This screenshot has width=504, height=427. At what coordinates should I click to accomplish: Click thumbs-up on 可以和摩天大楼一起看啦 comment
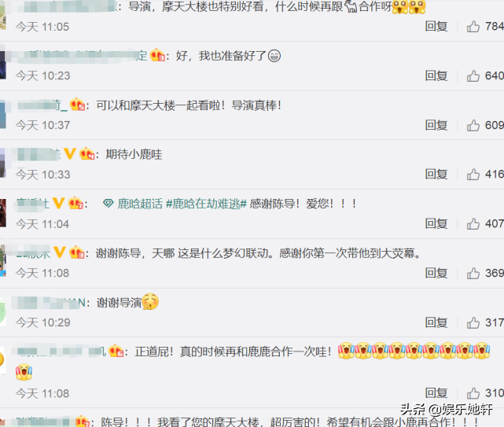point(473,125)
